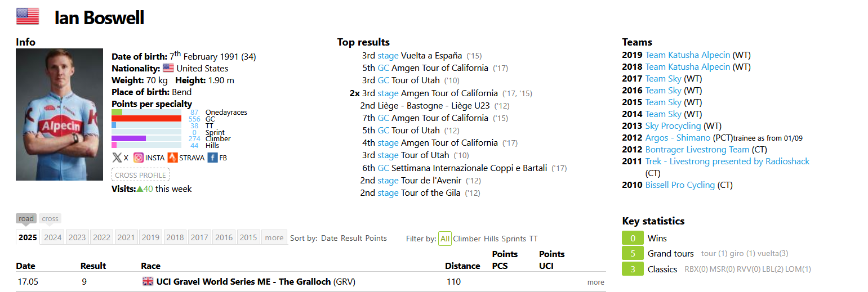Switch to the cross discipline tab
The height and width of the screenshot is (292, 868).
point(50,219)
